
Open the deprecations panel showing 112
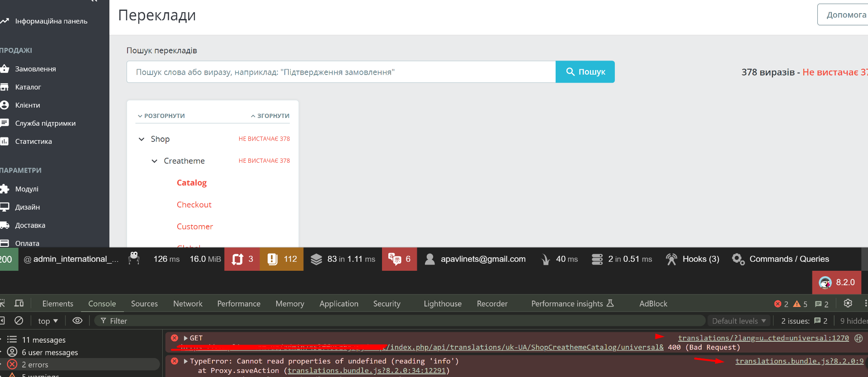pyautogui.click(x=282, y=259)
